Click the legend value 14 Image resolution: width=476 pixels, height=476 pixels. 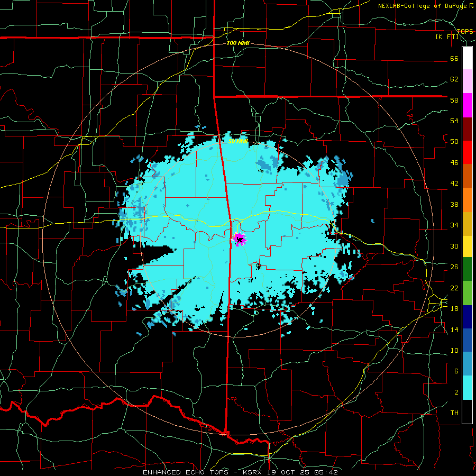click(454, 329)
